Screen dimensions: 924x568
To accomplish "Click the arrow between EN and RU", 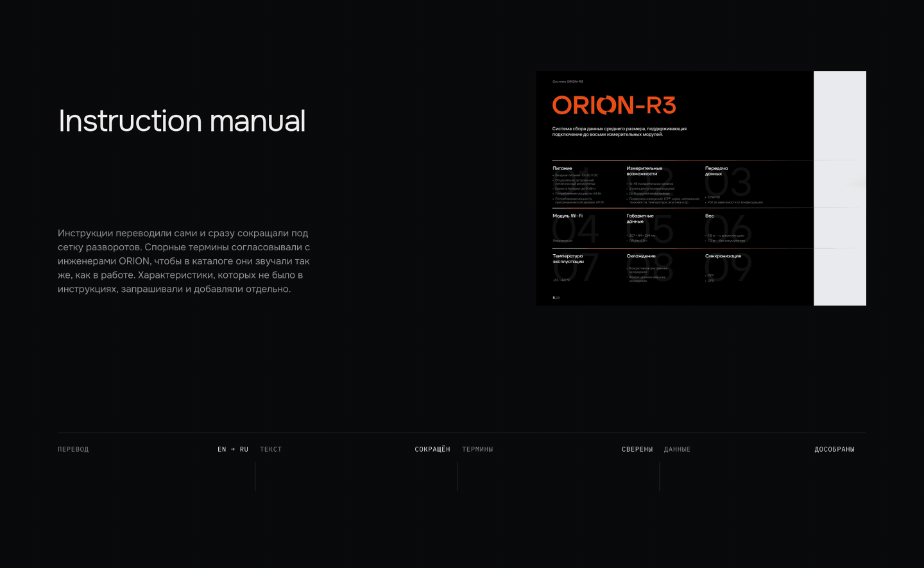I will tap(233, 449).
